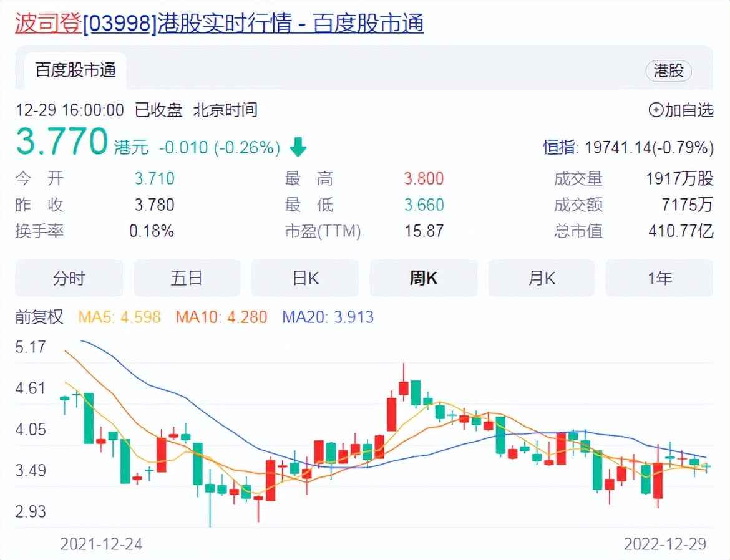Select the 1年 one-year chart tab
Viewport: 730px width, 560px height.
659,278
